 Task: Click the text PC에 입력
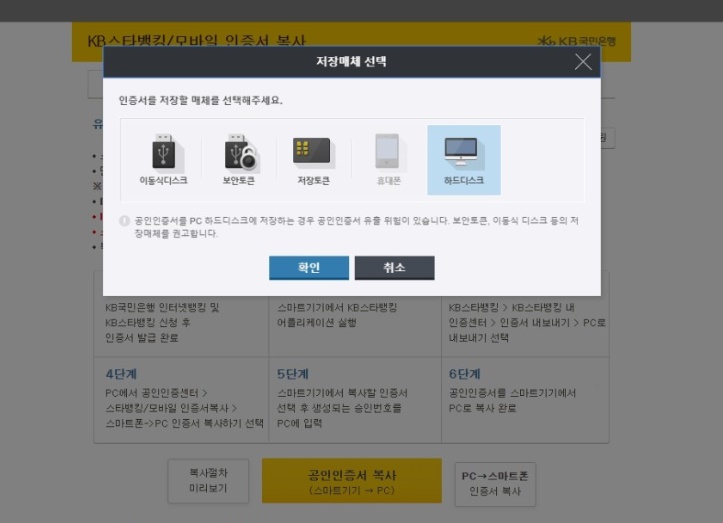[299, 423]
